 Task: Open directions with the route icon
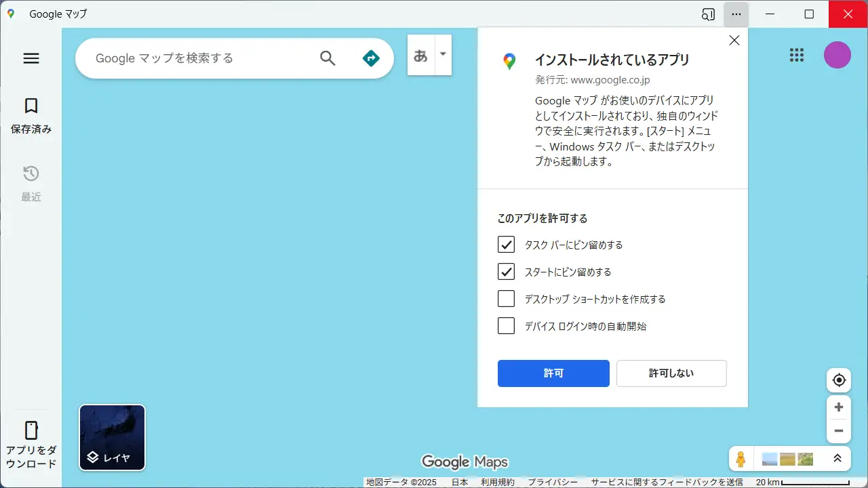point(371,58)
